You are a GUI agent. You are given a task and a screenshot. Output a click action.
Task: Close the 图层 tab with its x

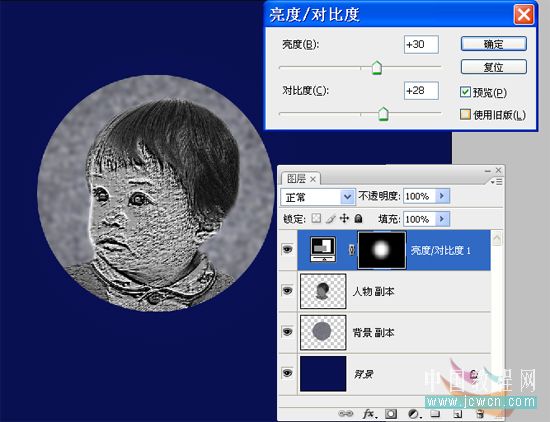click(313, 179)
